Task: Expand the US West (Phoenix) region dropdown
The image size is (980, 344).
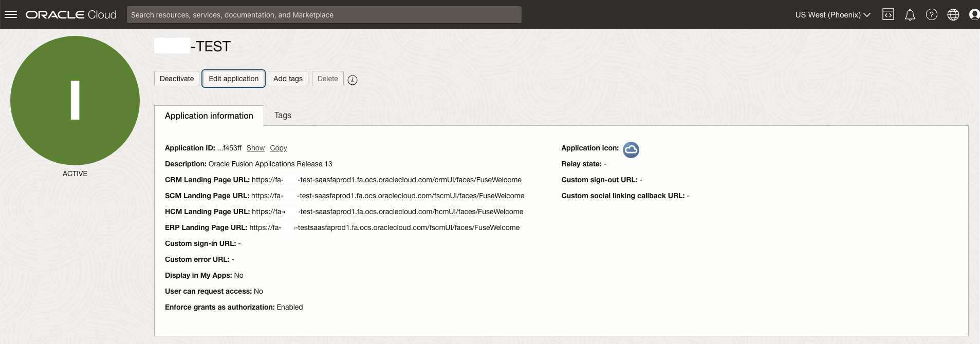Action: coord(833,15)
